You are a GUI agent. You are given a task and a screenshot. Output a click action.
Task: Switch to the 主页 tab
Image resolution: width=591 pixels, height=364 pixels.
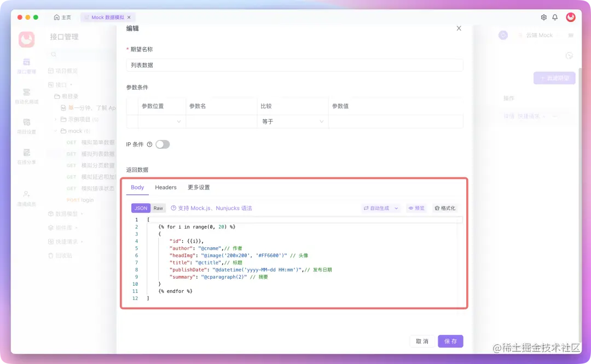(62, 18)
